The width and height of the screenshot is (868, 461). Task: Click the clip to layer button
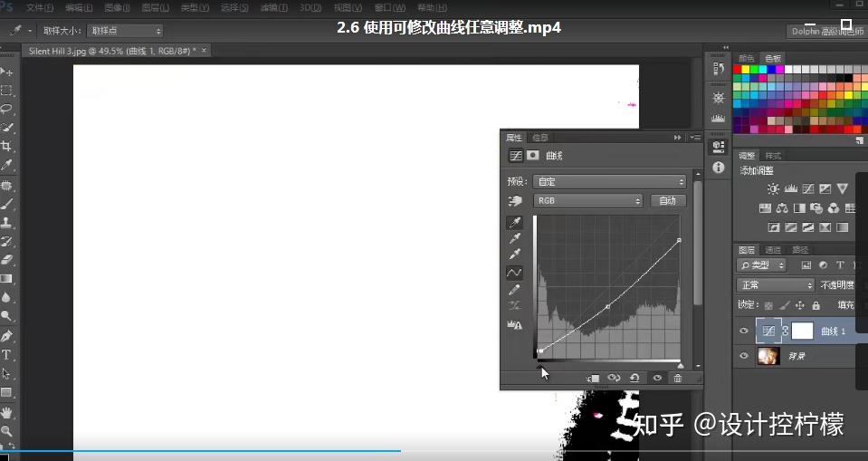593,378
